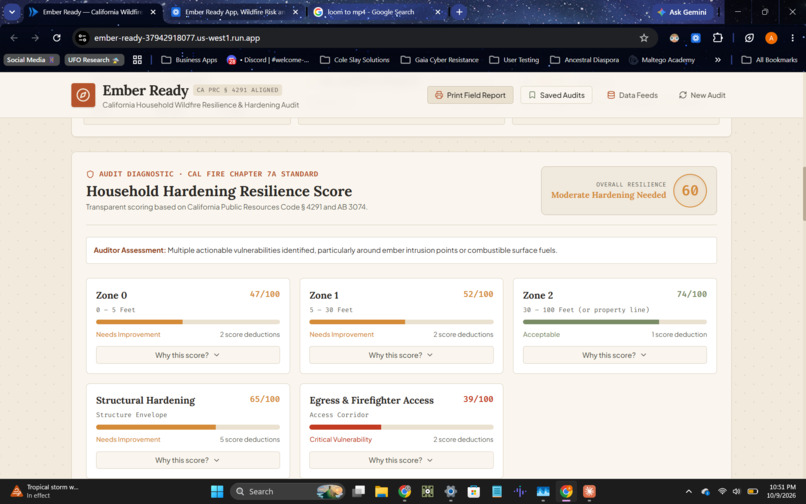Click the Ember Ready compass logo icon
The height and width of the screenshot is (504, 806).
tap(83, 95)
